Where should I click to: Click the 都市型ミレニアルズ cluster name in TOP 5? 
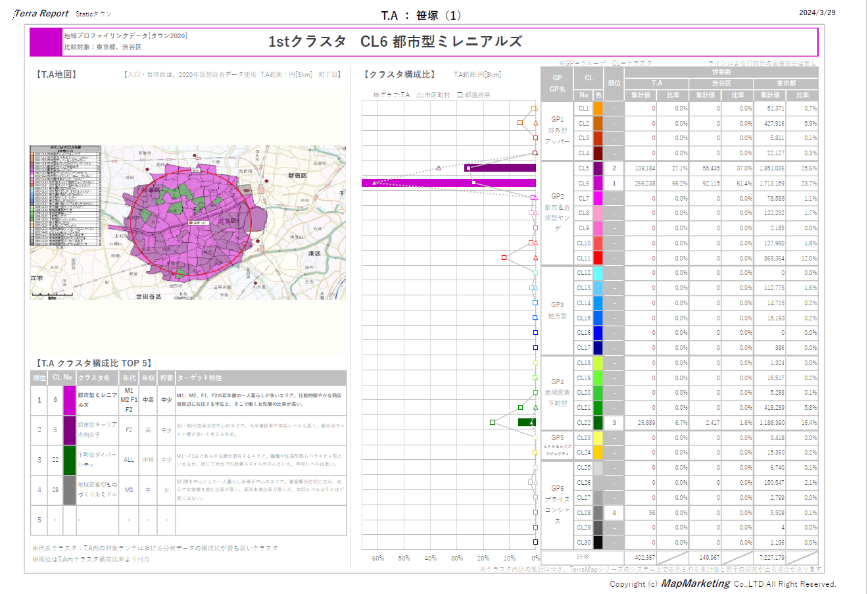coord(97,400)
